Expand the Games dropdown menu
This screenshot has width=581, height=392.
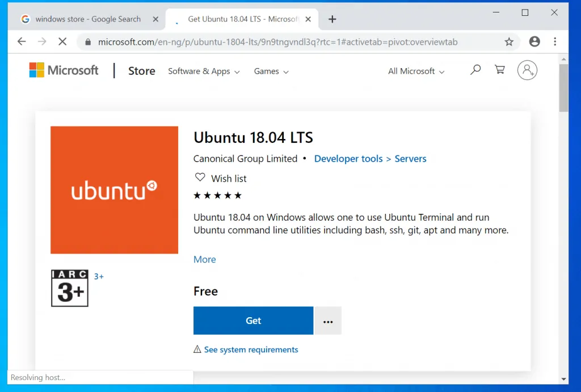pos(271,71)
